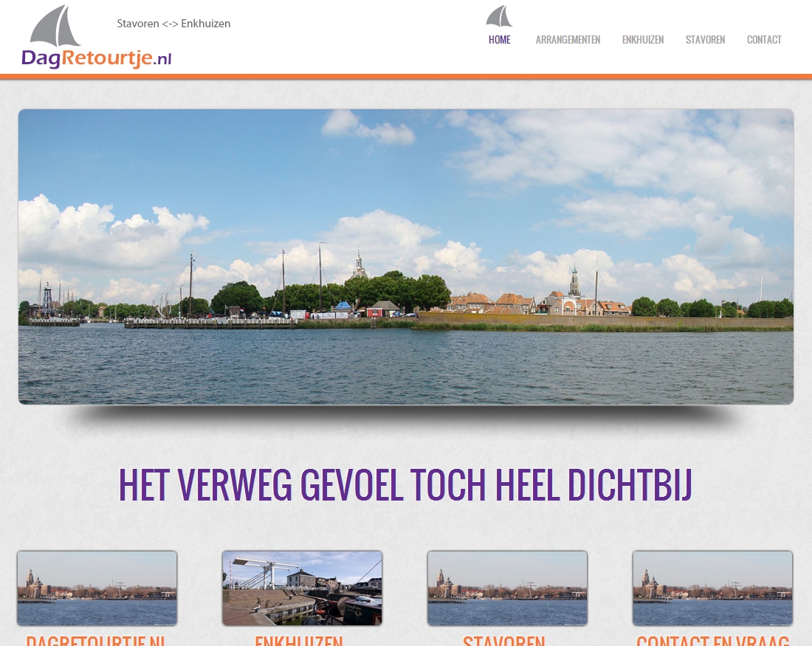Open the CONTACT navigation link
812x646 pixels.
(764, 40)
